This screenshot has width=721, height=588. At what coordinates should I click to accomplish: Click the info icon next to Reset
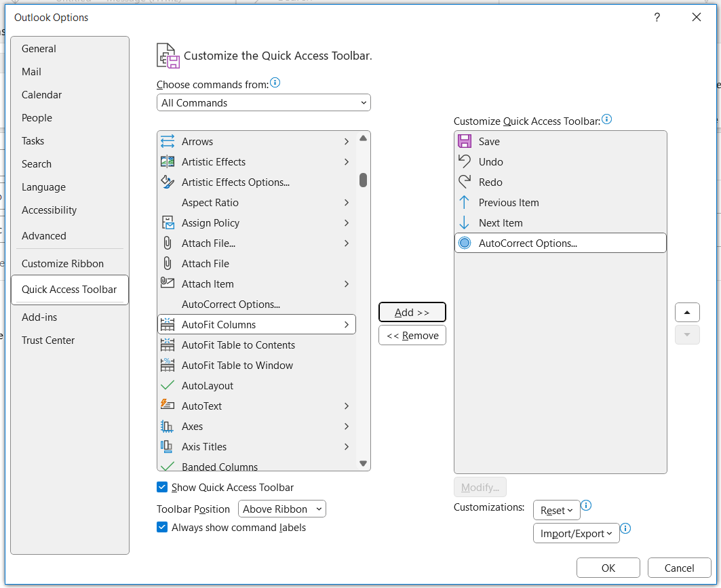[586, 505]
